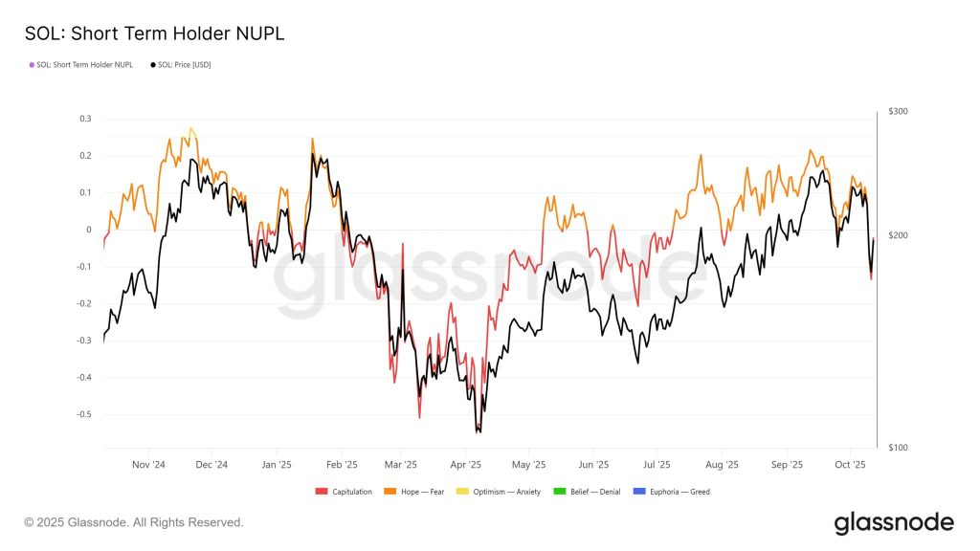Click the 0.3 NUPL axis label
This screenshot has height=551, width=980.
[85, 119]
